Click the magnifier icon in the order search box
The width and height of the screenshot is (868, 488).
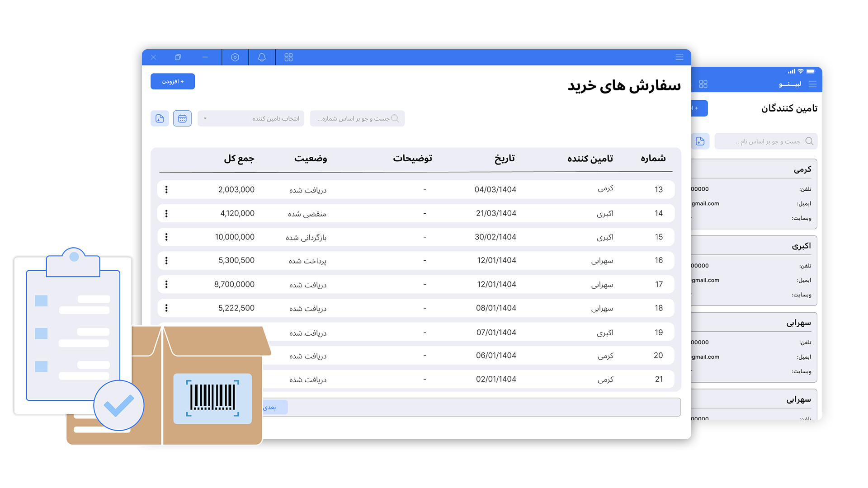click(395, 118)
